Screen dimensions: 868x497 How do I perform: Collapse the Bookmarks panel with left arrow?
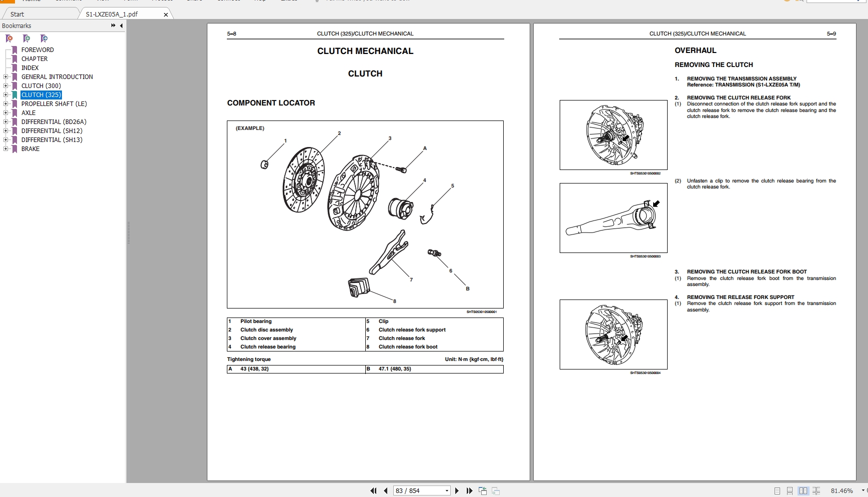(121, 25)
